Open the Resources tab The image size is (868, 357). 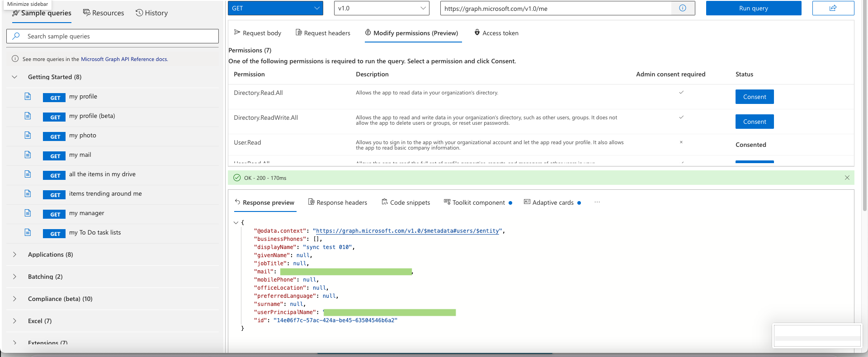tap(104, 13)
